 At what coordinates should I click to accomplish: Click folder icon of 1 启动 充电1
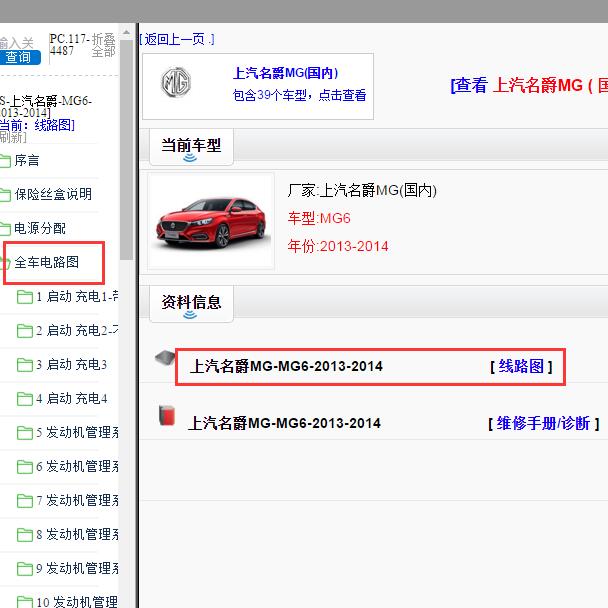pyautogui.click(x=25, y=297)
